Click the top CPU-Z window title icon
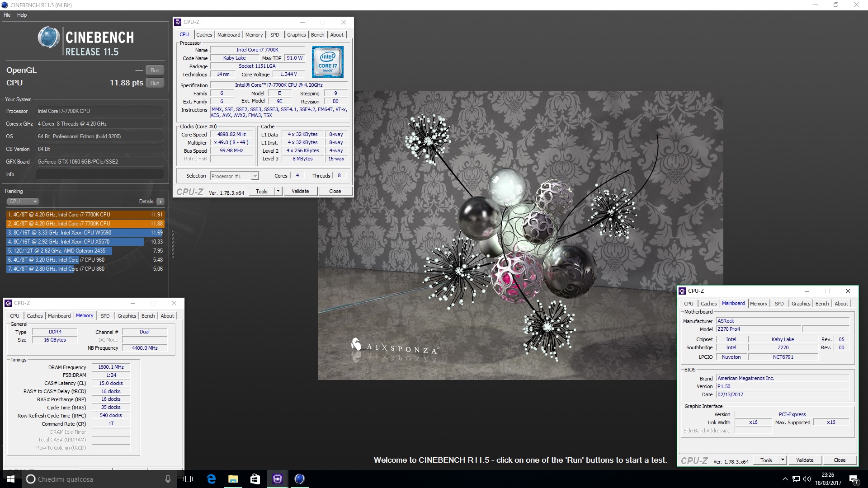 point(178,22)
